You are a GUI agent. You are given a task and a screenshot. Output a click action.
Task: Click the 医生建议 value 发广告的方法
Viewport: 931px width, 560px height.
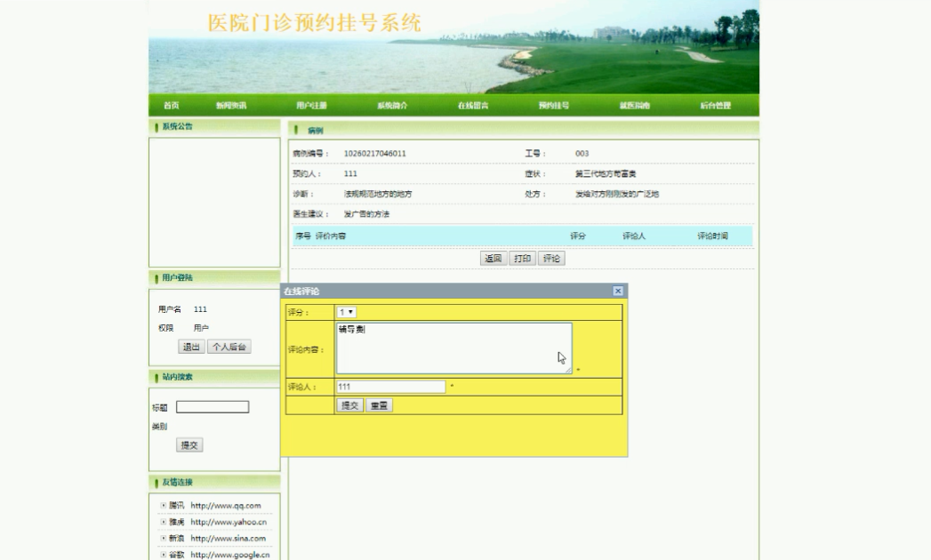coord(366,214)
